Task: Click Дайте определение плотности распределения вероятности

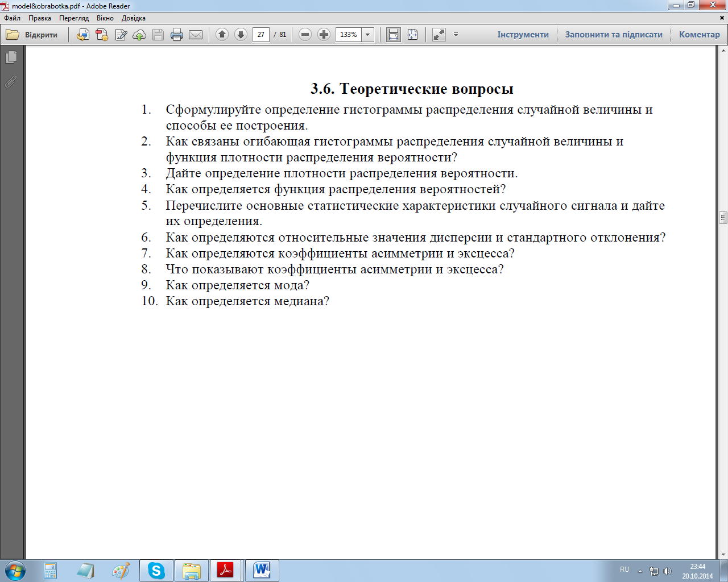Action: point(342,173)
